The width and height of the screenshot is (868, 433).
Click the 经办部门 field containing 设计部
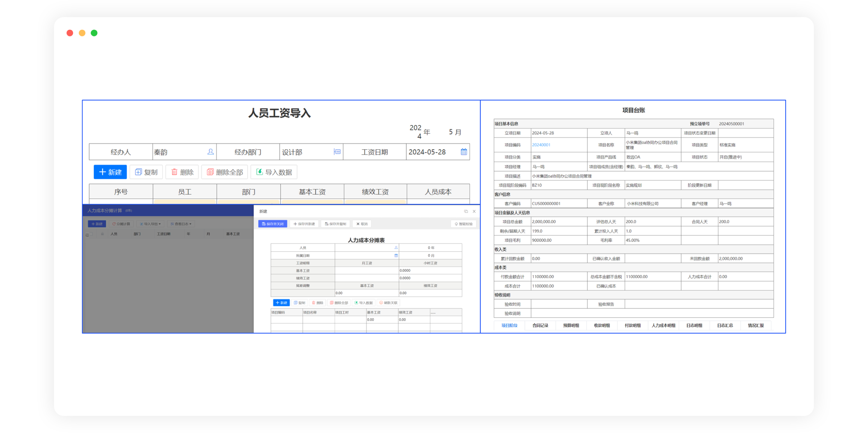311,152
